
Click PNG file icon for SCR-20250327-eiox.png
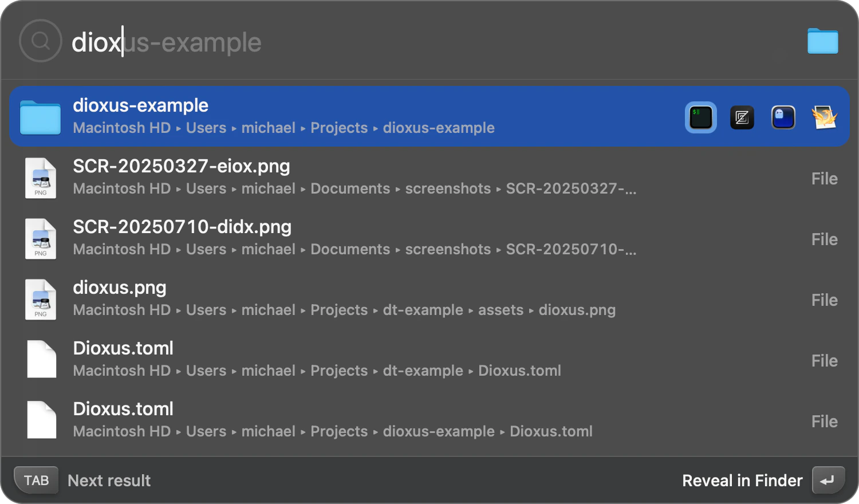40,178
